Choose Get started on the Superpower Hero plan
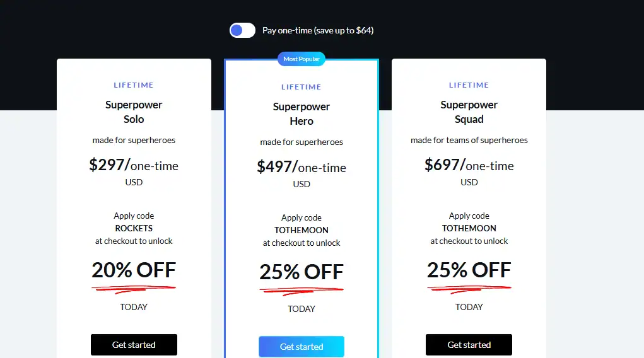The height and width of the screenshot is (358, 644). pos(302,347)
